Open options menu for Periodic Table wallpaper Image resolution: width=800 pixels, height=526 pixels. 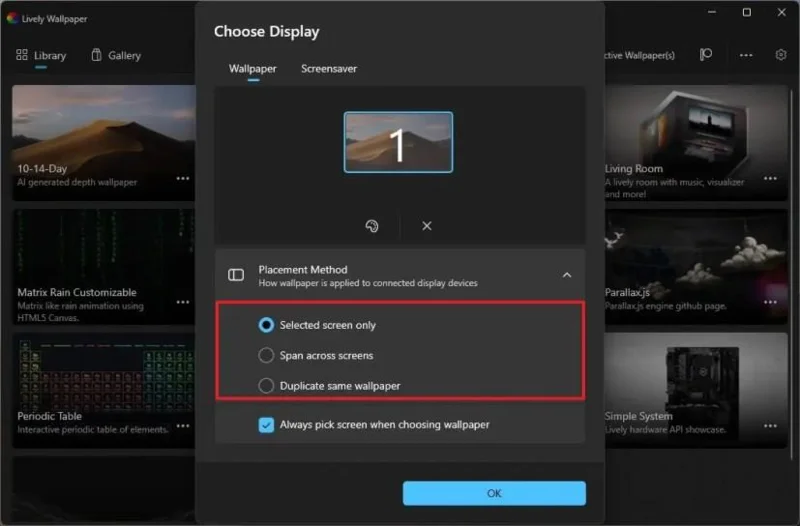[x=183, y=425]
